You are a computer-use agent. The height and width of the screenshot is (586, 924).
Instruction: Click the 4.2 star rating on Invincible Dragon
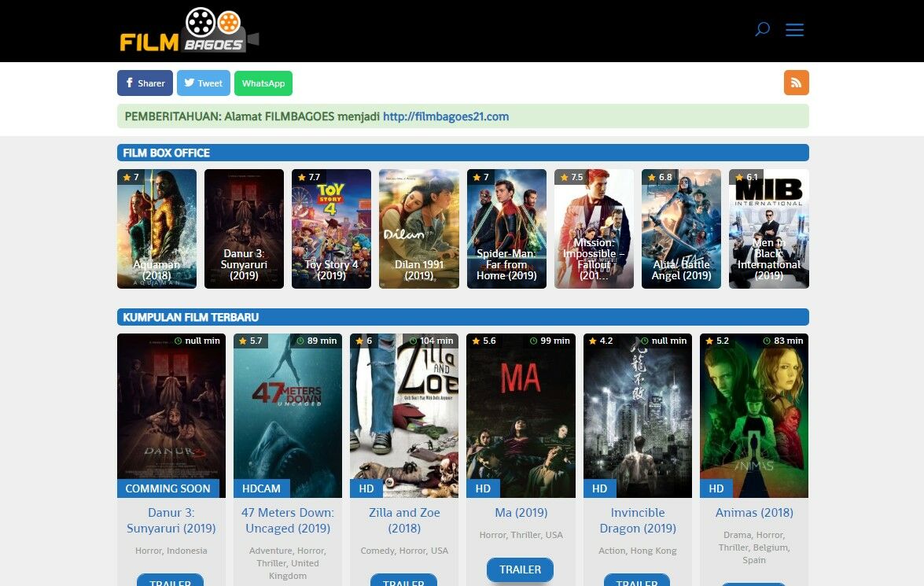601,341
